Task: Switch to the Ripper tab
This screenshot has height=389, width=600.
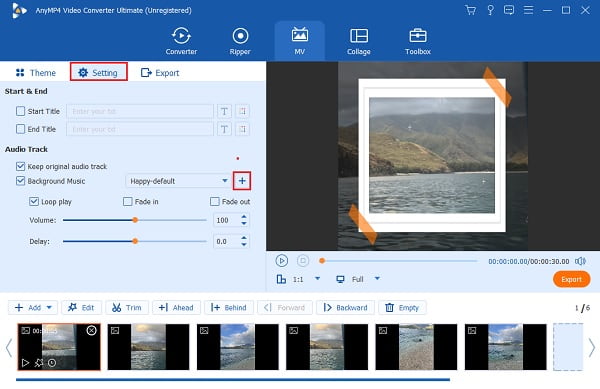Action: coord(240,41)
